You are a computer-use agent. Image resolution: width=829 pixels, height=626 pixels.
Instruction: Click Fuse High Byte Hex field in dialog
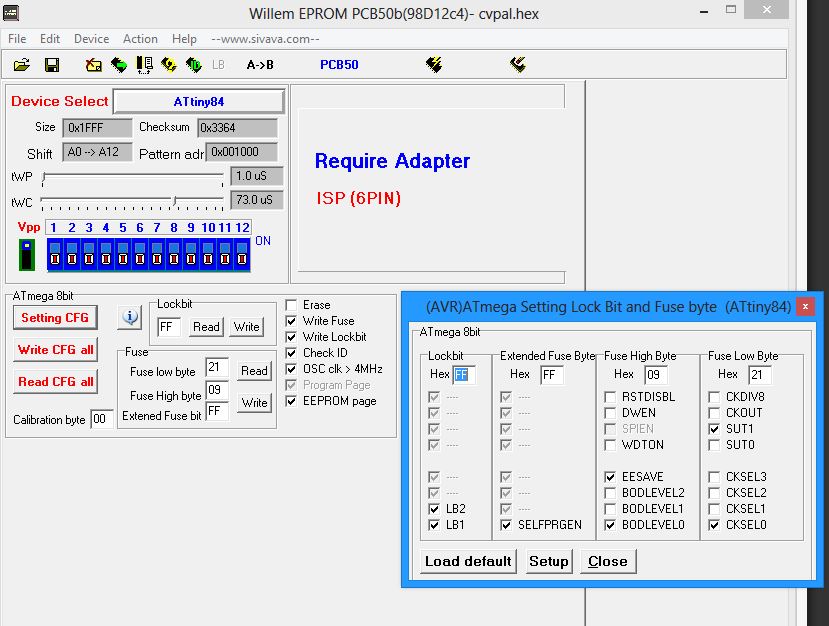coord(656,375)
